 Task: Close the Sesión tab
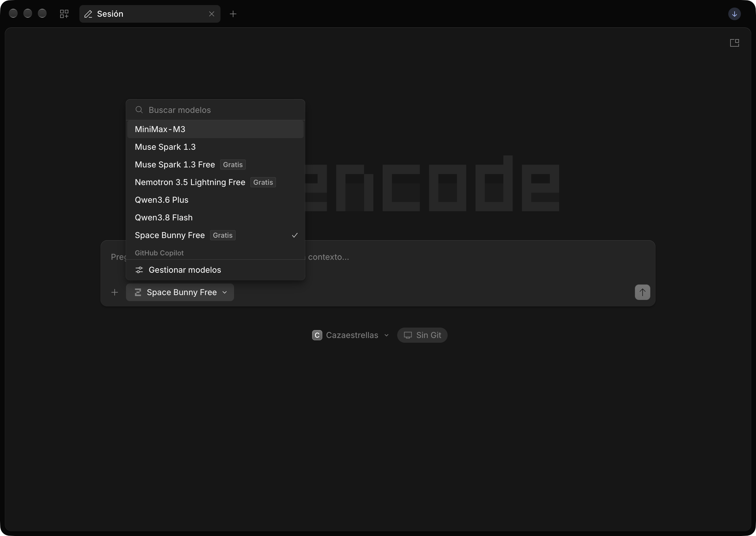click(212, 14)
